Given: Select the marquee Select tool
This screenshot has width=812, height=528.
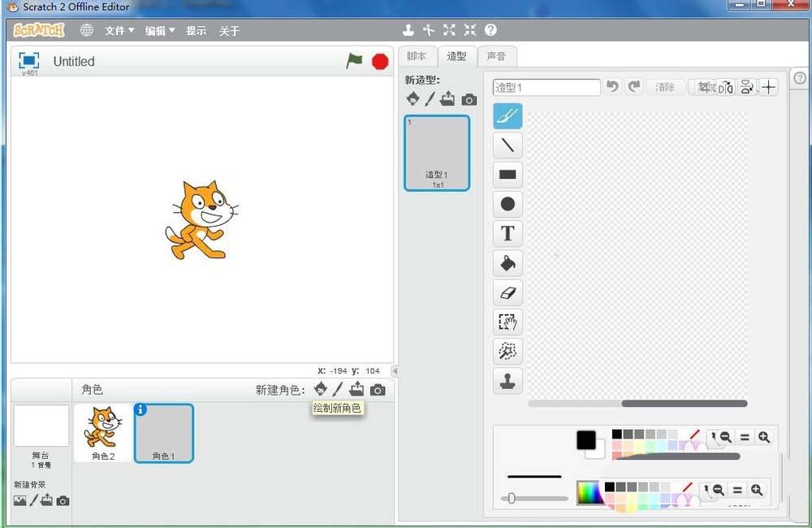Looking at the screenshot, I should click(508, 322).
